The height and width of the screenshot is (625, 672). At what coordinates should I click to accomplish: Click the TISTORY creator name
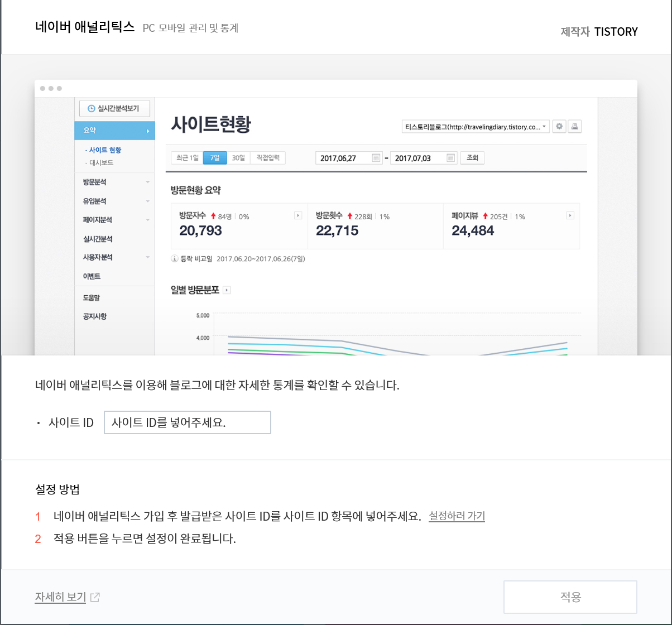616,32
